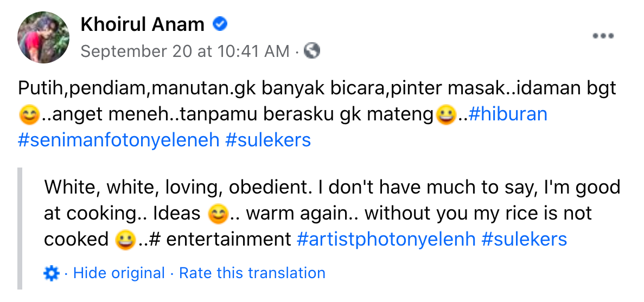Open translation settings gear icon
Image resolution: width=644 pixels, height=302 pixels.
[51, 273]
